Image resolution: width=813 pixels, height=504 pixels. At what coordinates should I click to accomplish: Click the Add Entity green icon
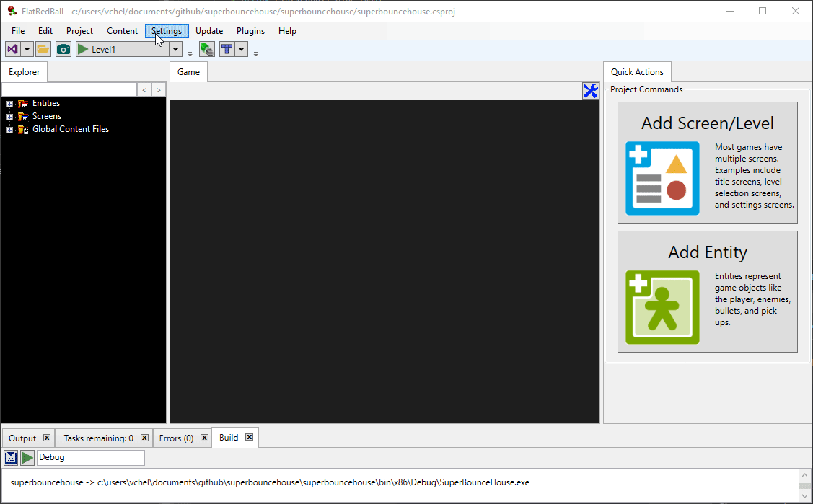pyautogui.click(x=663, y=307)
